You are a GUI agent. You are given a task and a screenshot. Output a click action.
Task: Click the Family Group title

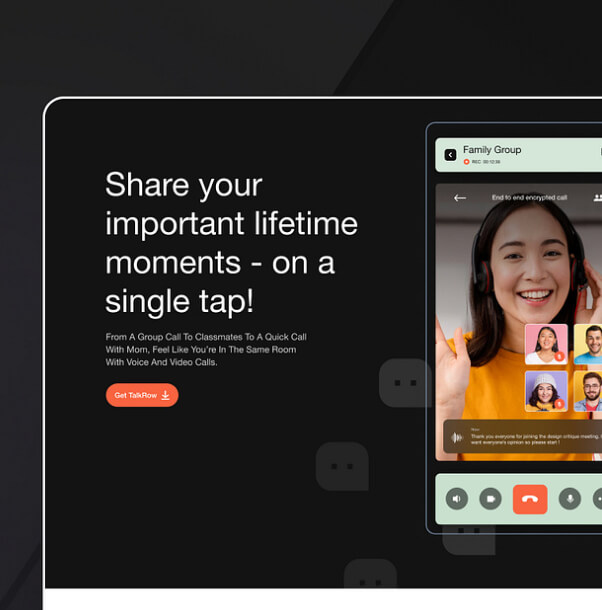coord(492,150)
